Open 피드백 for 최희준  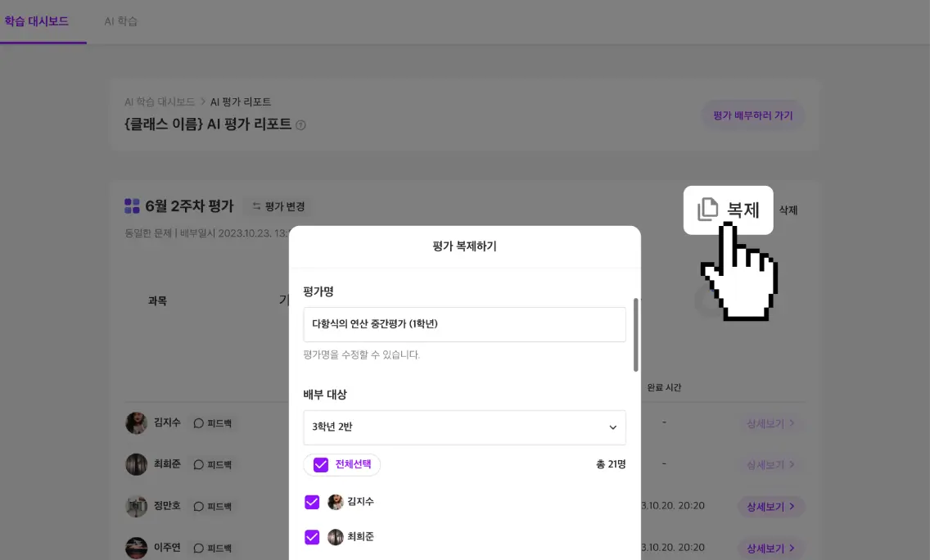(213, 464)
